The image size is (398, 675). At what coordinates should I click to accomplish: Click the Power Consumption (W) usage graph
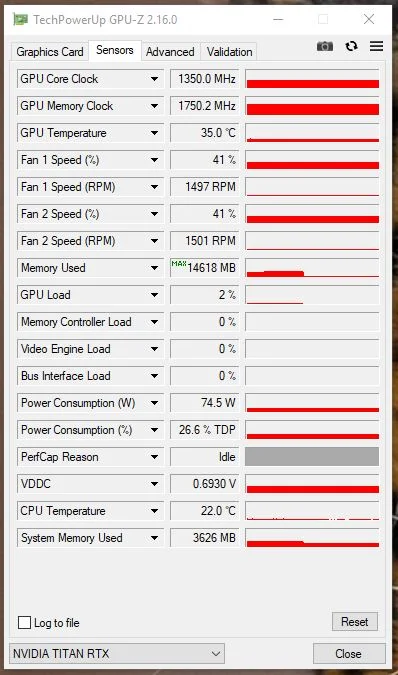pos(312,403)
